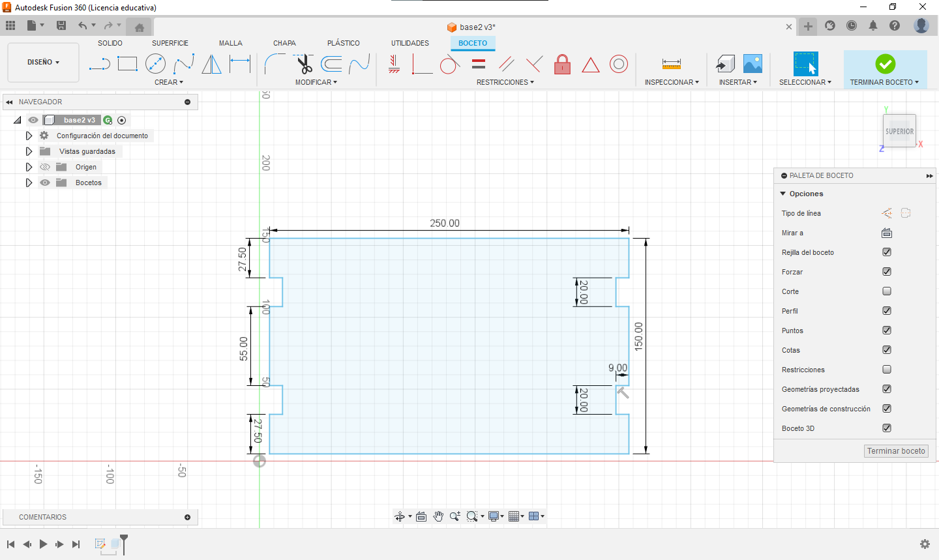This screenshot has width=939, height=560.
Task: Jump to the timeline beginning
Action: coord(10,544)
